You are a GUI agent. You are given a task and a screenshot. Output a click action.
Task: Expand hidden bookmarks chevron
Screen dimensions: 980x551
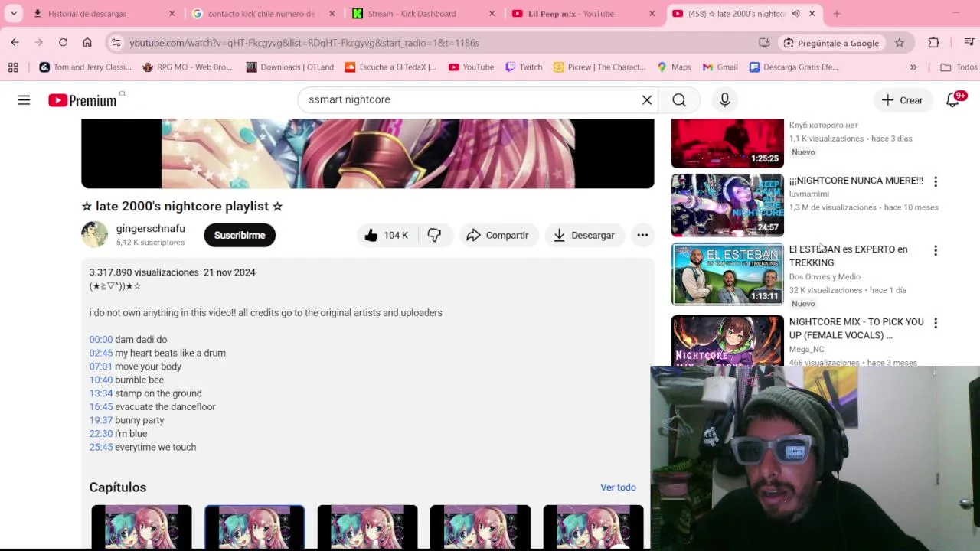[913, 67]
